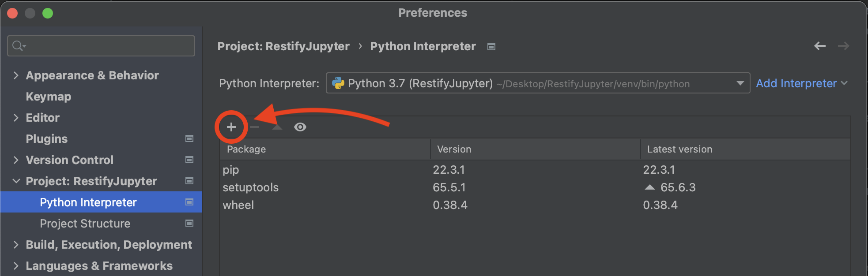The height and width of the screenshot is (276, 868).
Task: Click project-level icon beside Python Interpreter breadcrumb
Action: click(x=491, y=47)
